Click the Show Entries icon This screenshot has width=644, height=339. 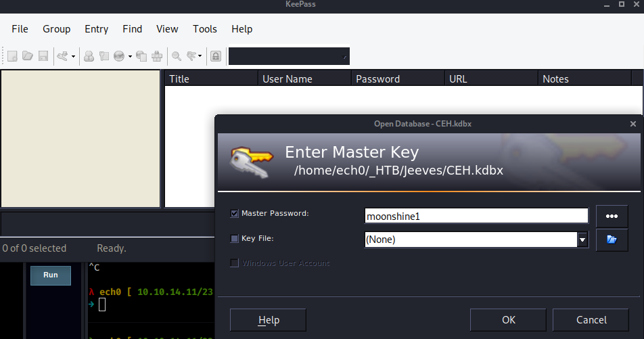tap(191, 56)
